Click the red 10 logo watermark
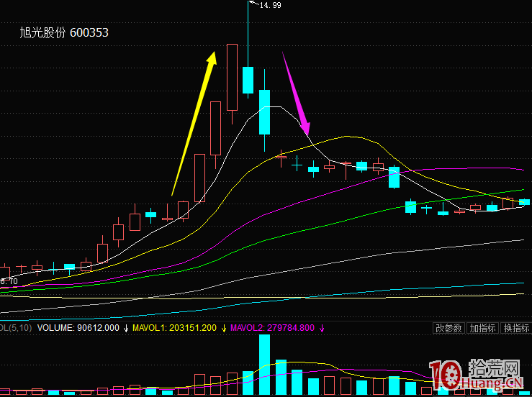Screen dimensions: 532x397 click(x=448, y=373)
